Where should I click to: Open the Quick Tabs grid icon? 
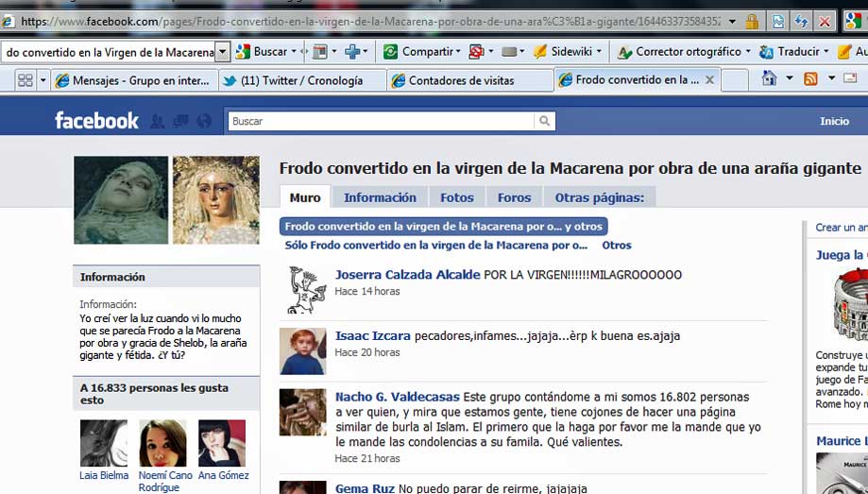[x=26, y=80]
